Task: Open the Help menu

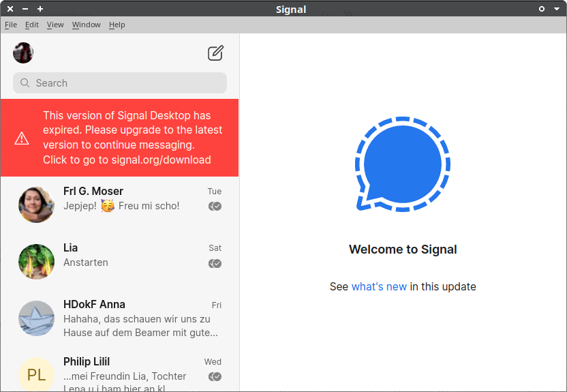Action: pos(117,25)
